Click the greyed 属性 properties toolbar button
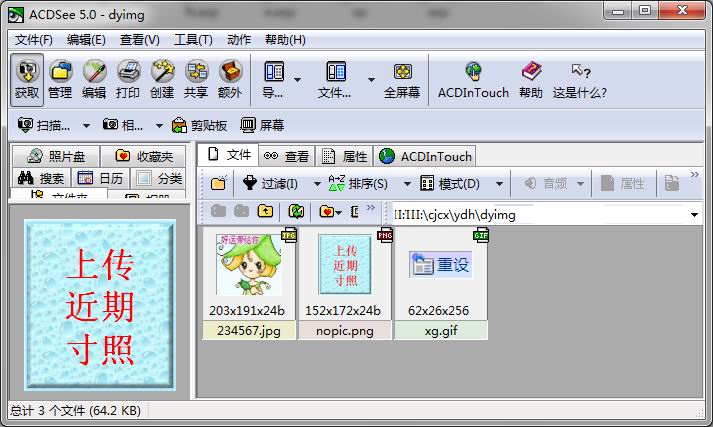 [623, 183]
